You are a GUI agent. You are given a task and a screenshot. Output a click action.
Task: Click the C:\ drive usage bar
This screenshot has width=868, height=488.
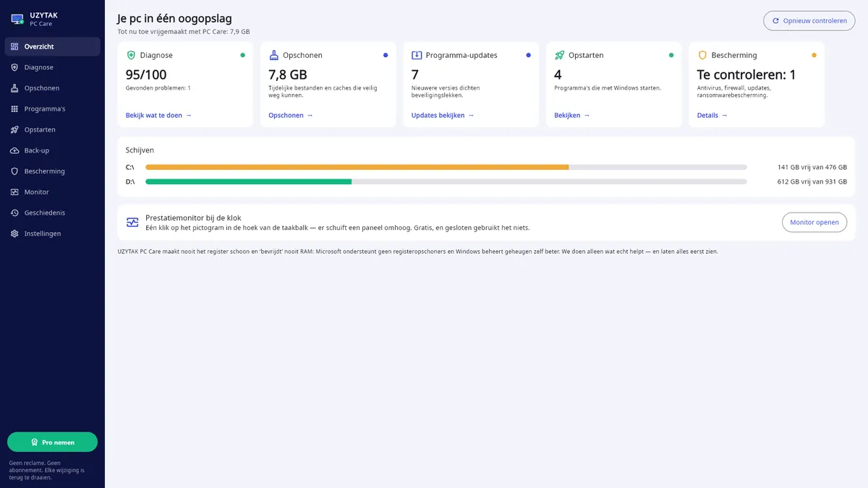[x=446, y=167]
